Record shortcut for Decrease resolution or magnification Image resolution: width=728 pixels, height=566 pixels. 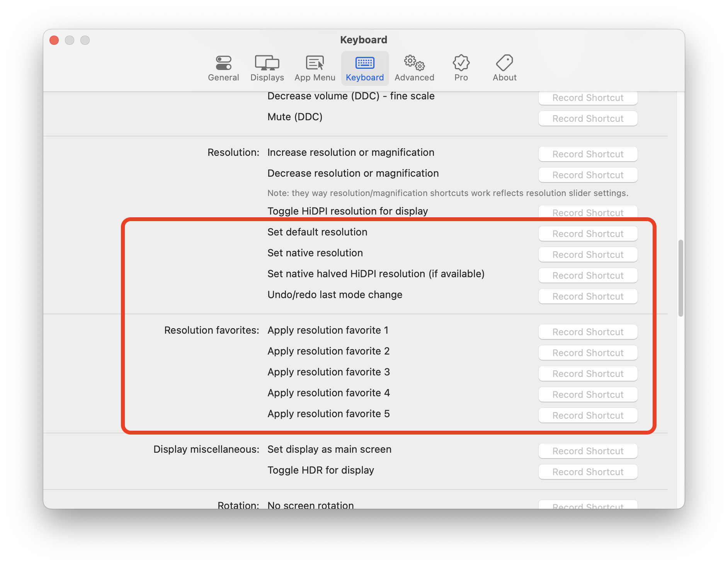tap(588, 175)
